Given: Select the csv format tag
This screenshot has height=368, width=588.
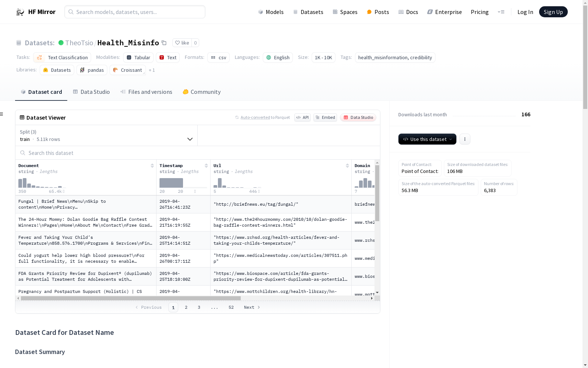Looking at the screenshot, I should [218, 57].
